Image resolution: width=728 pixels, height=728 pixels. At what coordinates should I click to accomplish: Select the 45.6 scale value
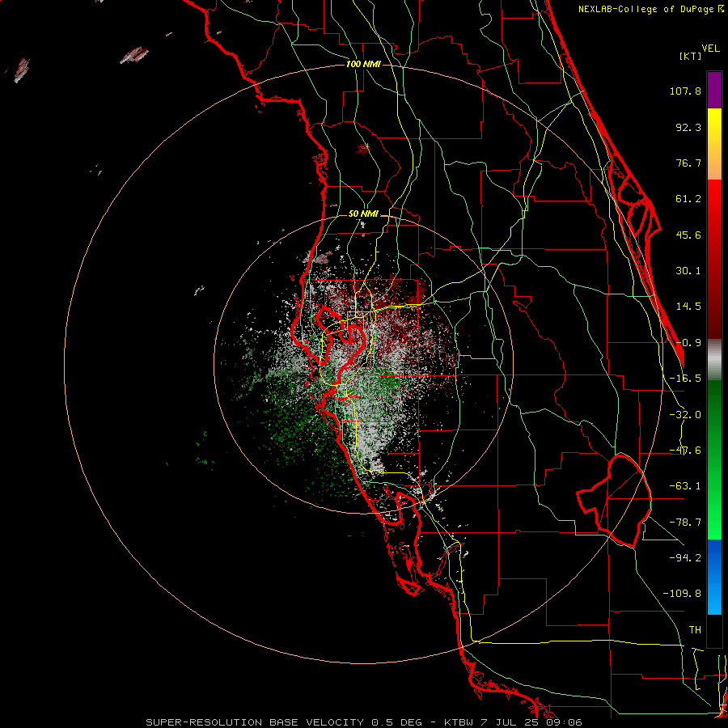tap(688, 235)
